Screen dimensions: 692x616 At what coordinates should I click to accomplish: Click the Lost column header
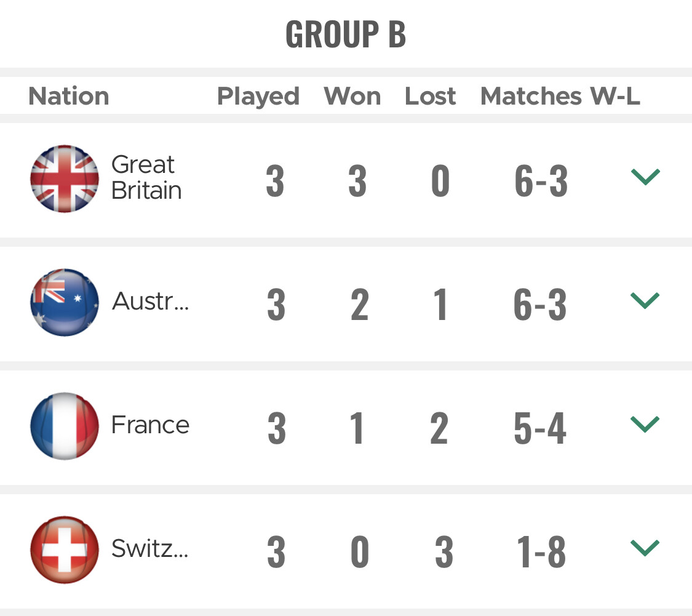(431, 96)
